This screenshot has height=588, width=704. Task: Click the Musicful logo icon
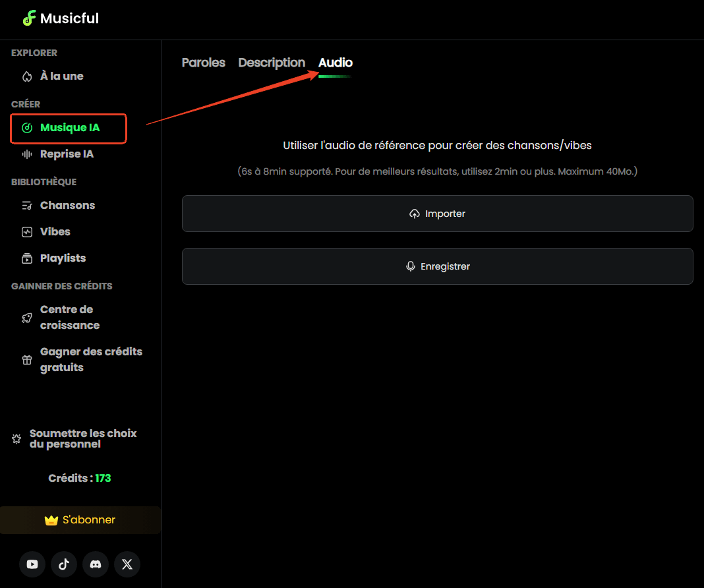click(x=29, y=18)
